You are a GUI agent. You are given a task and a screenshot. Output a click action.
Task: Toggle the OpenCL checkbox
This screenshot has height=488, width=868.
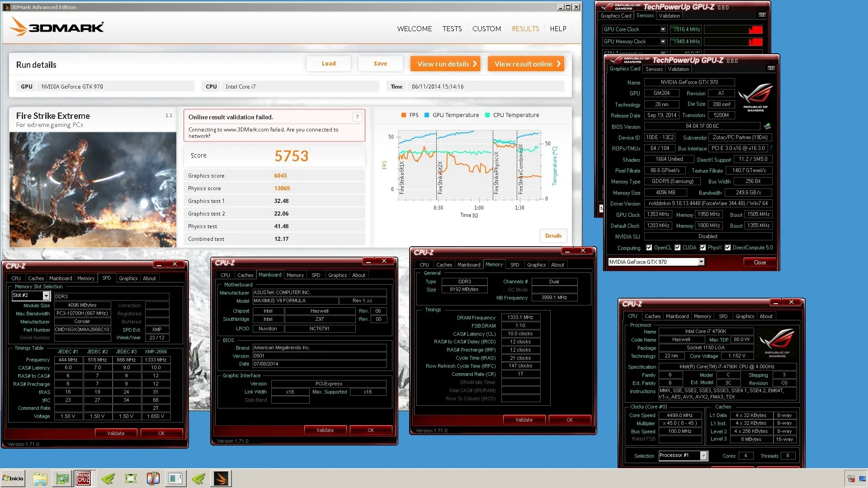coord(649,248)
